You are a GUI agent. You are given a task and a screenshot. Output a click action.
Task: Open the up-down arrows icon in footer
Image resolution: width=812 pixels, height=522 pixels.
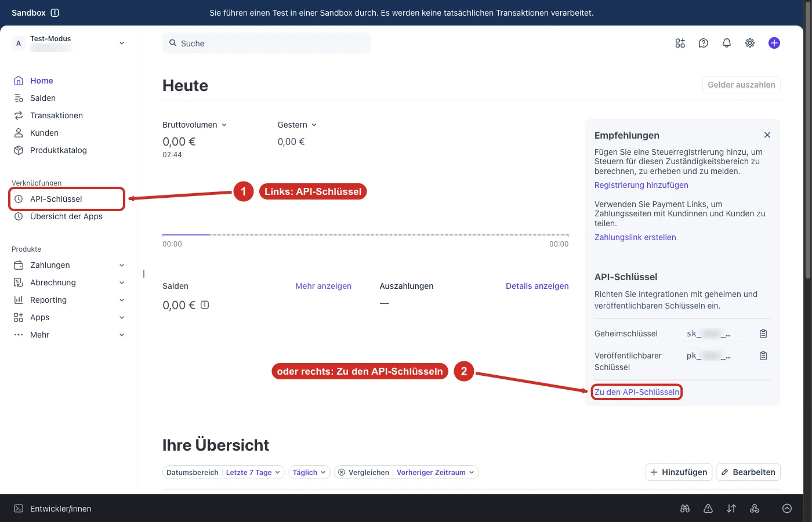731,509
